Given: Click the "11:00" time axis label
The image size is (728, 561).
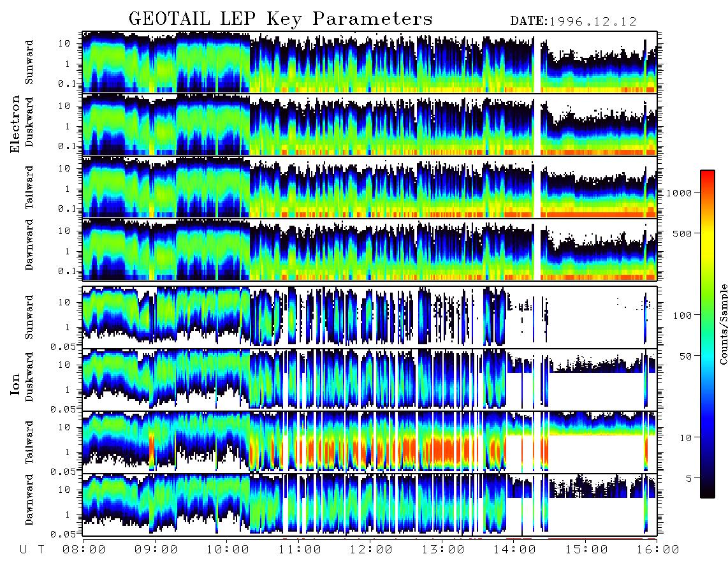Looking at the screenshot, I should (300, 550).
